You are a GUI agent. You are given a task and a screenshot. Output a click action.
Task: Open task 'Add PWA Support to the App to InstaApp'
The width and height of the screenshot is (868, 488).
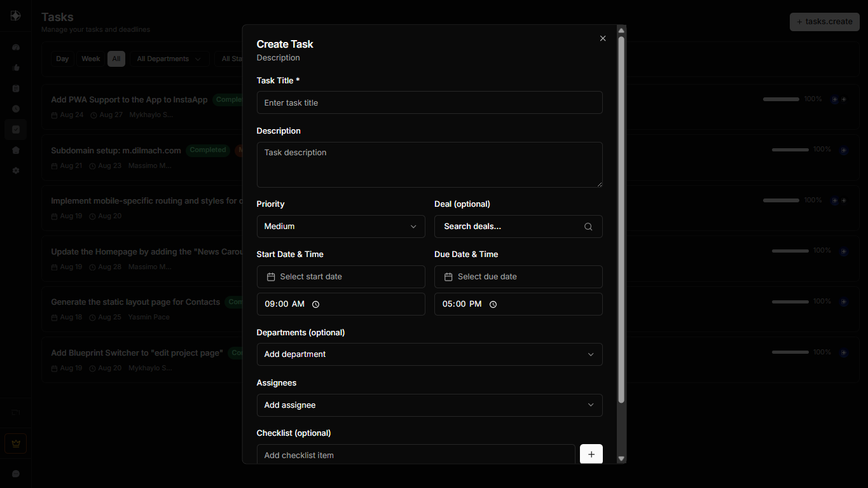coord(129,99)
